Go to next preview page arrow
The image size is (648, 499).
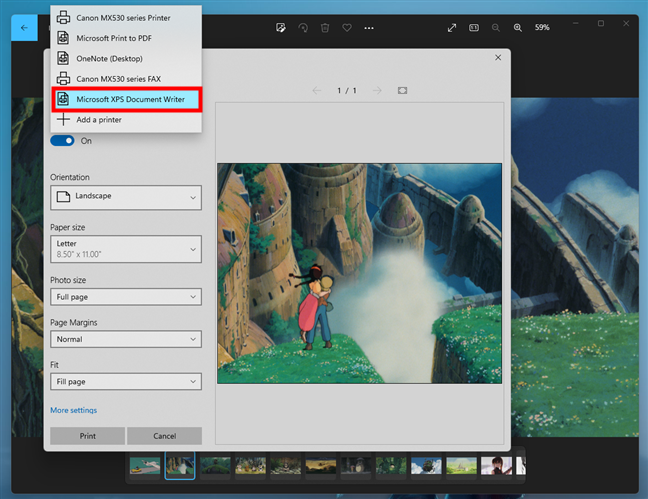click(x=377, y=91)
